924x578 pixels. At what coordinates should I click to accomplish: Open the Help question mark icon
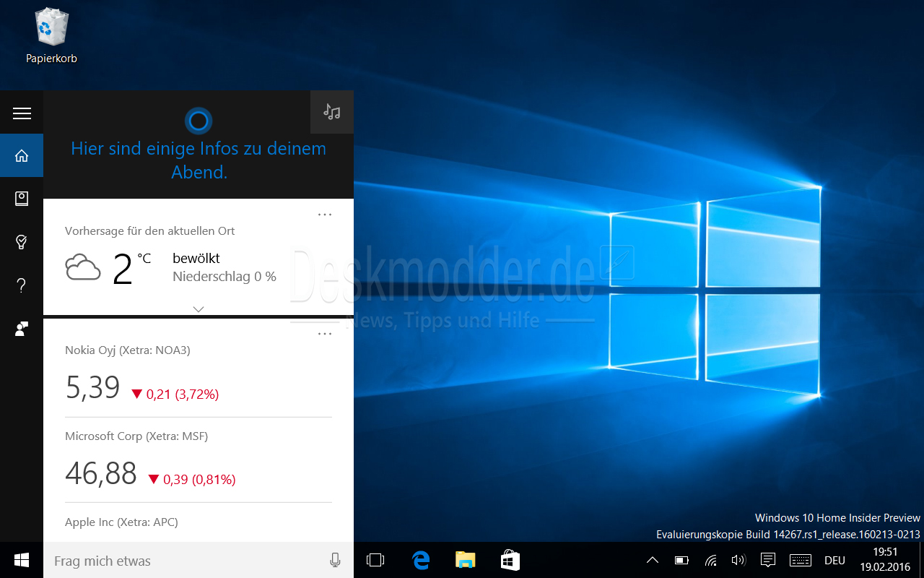pos(22,285)
